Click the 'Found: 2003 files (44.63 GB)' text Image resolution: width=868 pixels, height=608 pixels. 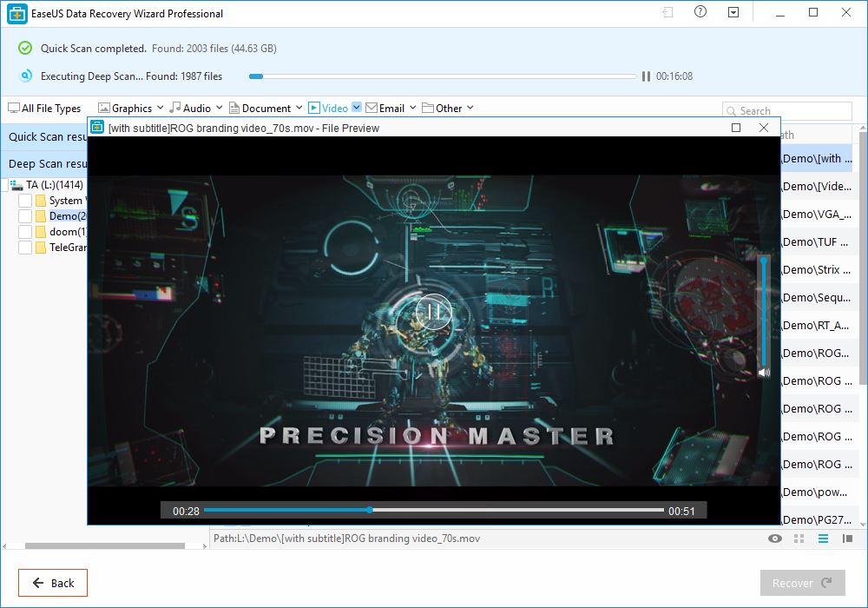click(x=214, y=48)
